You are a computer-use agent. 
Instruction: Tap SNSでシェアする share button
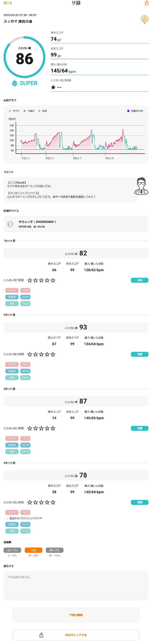(x=76, y=635)
